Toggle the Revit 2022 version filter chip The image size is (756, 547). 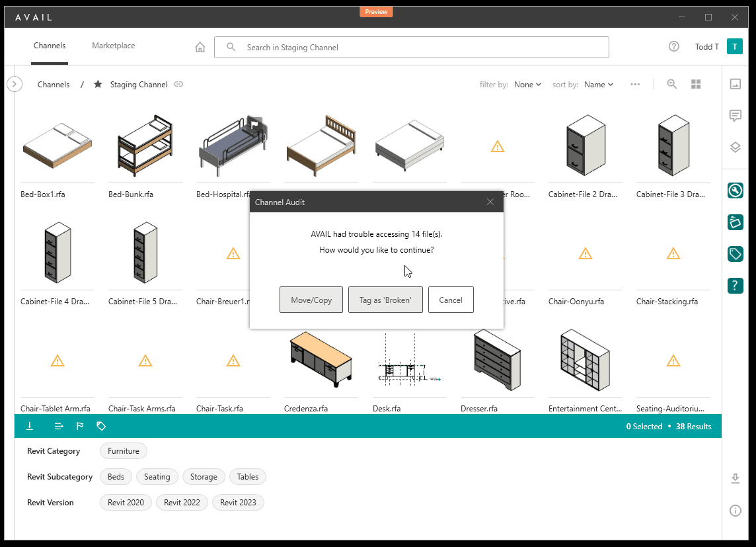[182, 503]
